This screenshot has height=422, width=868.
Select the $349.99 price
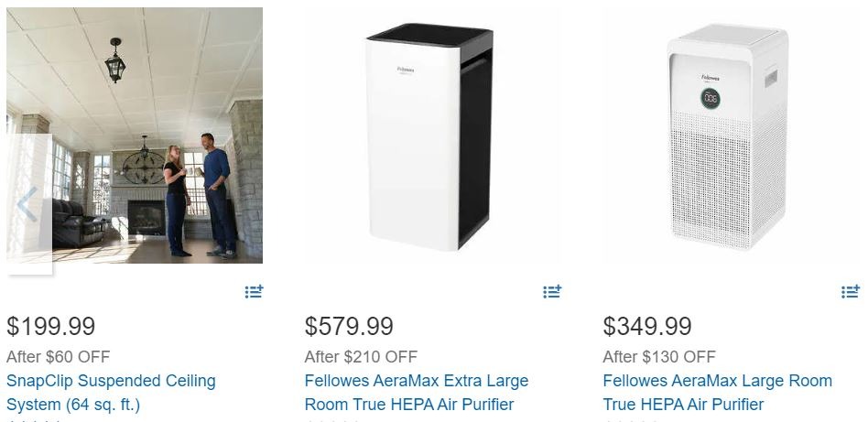click(647, 326)
